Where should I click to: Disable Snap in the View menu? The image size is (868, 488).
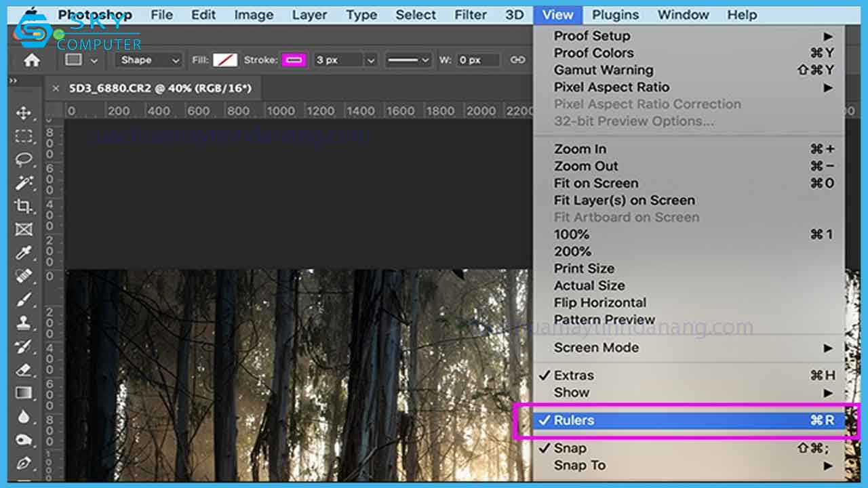[x=570, y=448]
